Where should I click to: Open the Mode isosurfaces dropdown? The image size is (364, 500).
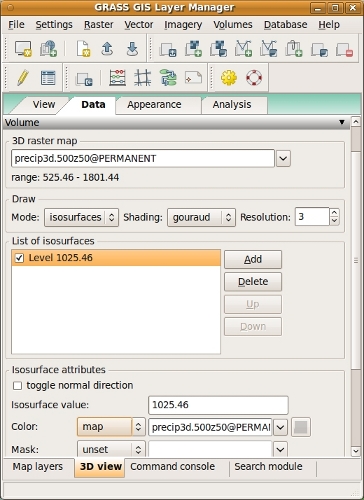pyautogui.click(x=81, y=217)
